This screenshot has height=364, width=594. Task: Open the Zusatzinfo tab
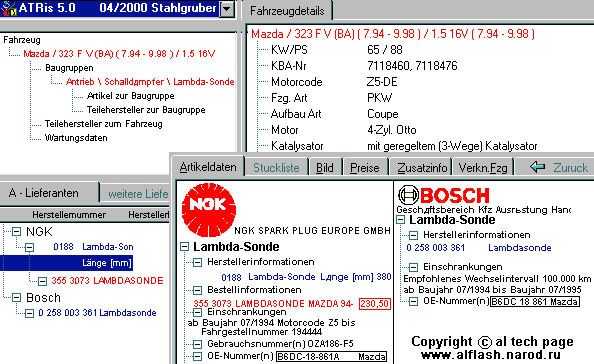422,168
